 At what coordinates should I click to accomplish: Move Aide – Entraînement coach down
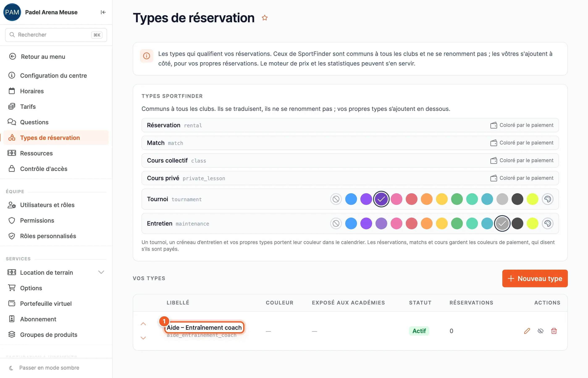[x=143, y=338]
